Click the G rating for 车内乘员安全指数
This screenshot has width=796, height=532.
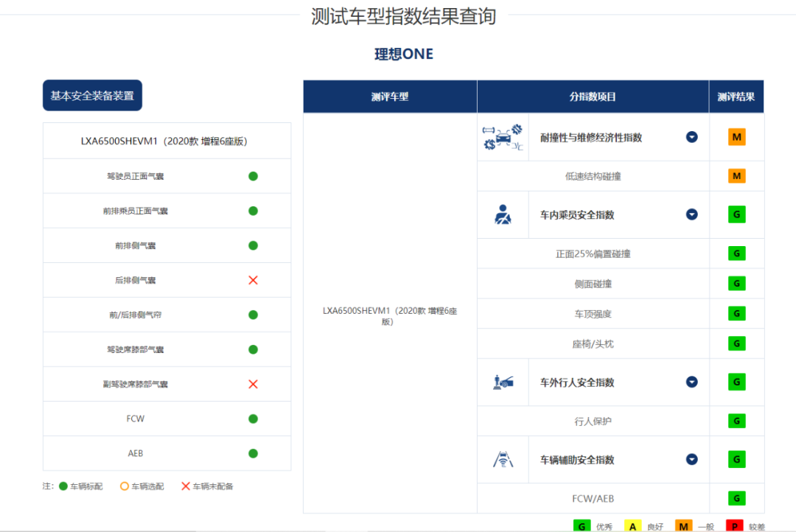(x=736, y=214)
